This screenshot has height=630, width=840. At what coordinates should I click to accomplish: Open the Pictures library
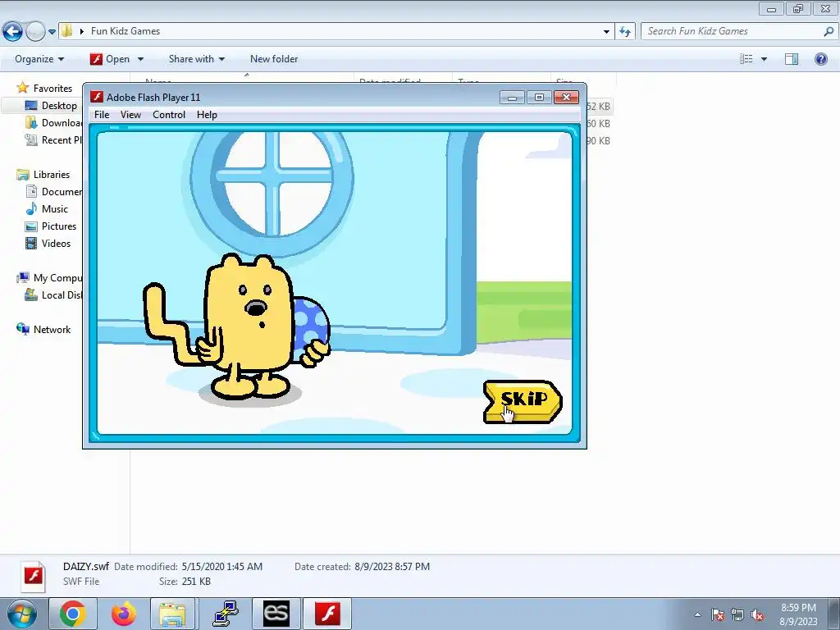click(59, 226)
